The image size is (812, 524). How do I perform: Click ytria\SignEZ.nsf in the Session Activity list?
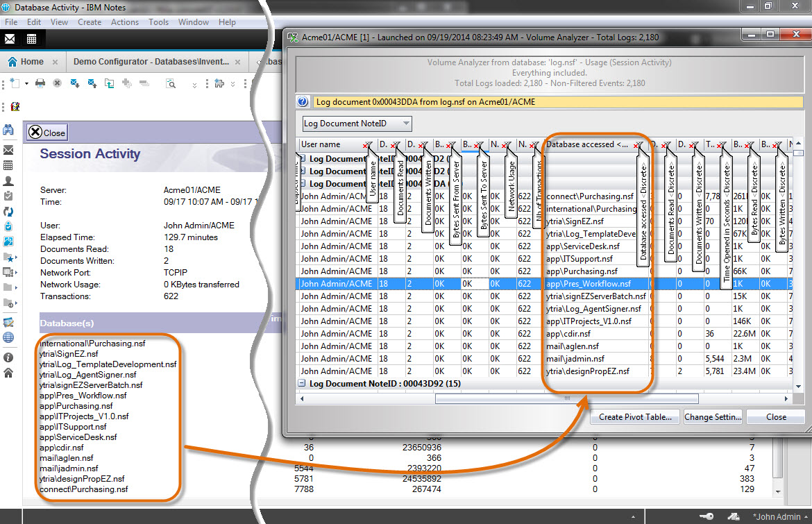click(69, 354)
